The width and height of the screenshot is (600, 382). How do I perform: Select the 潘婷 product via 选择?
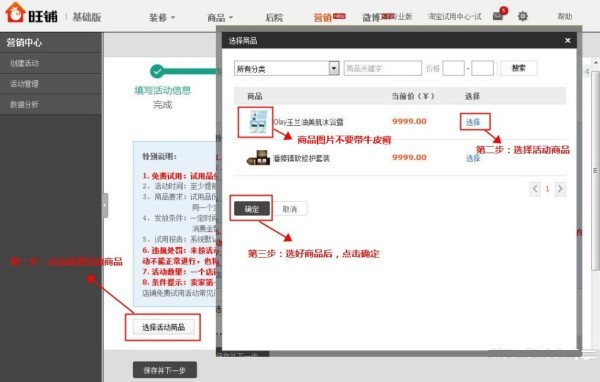tap(473, 158)
